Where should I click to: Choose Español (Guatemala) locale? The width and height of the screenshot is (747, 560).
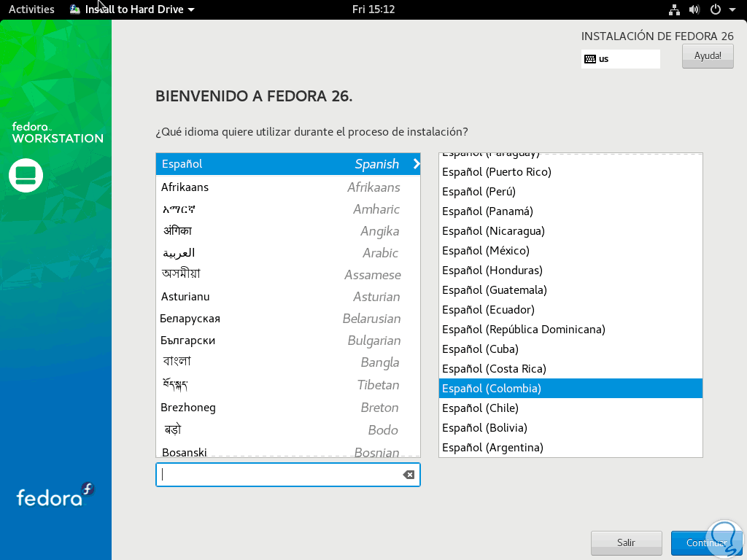tap(570, 290)
